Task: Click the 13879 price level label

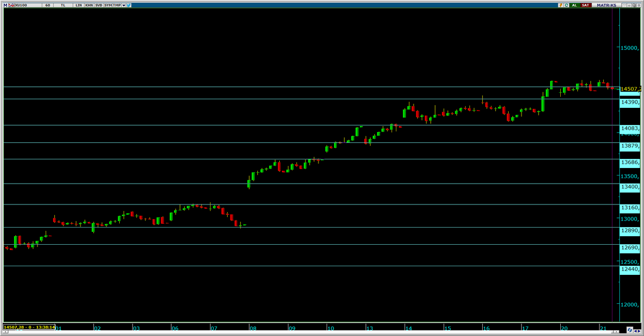Action: (x=629, y=146)
